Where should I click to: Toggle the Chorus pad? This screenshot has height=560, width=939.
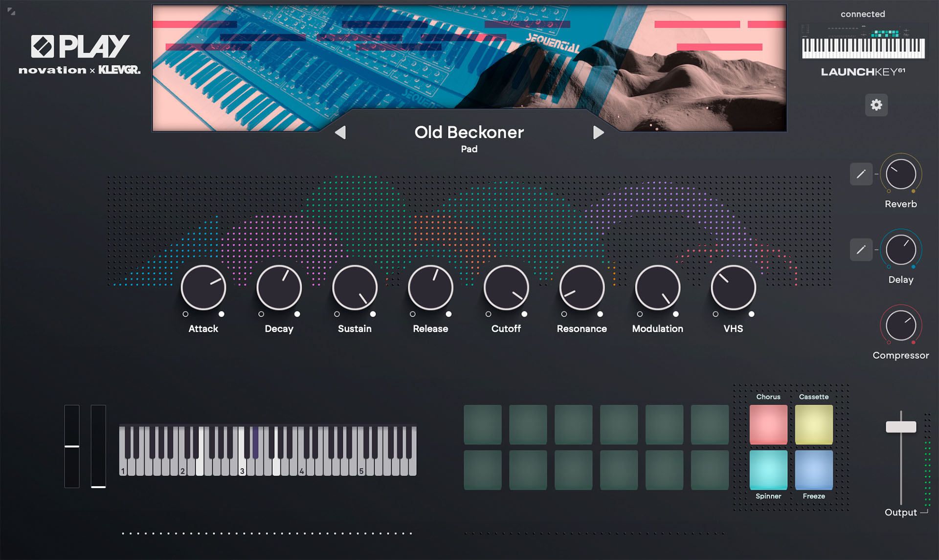pos(768,425)
